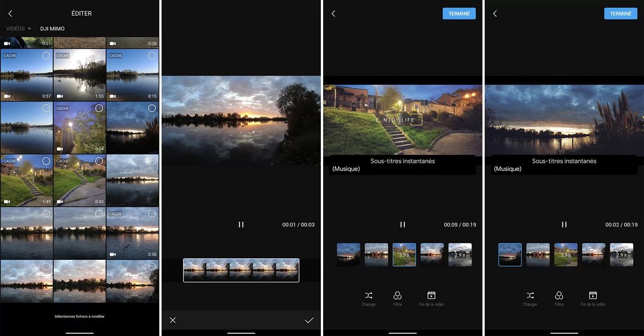644x336 pixels.
Task: Open Filtre in the 00:09 editor
Action: coord(398,298)
